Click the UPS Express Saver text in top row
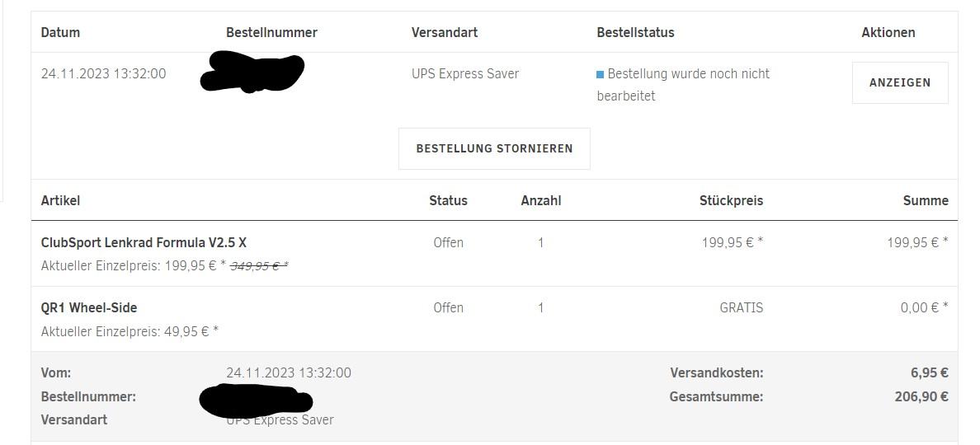Image resolution: width=980 pixels, height=445 pixels. (465, 73)
